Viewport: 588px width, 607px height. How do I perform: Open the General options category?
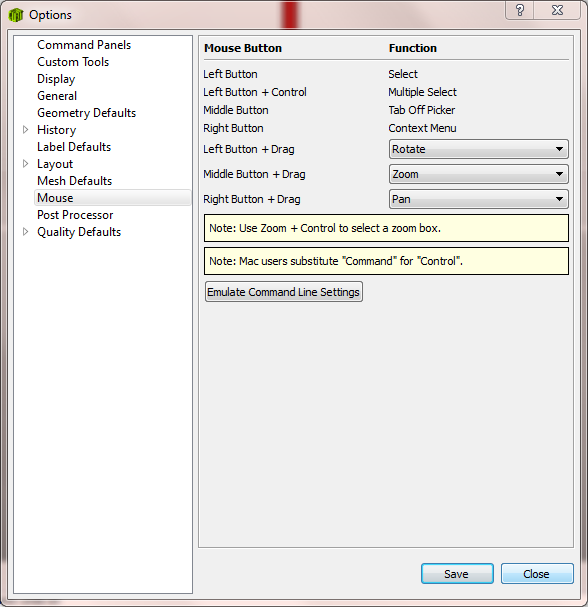click(x=57, y=96)
